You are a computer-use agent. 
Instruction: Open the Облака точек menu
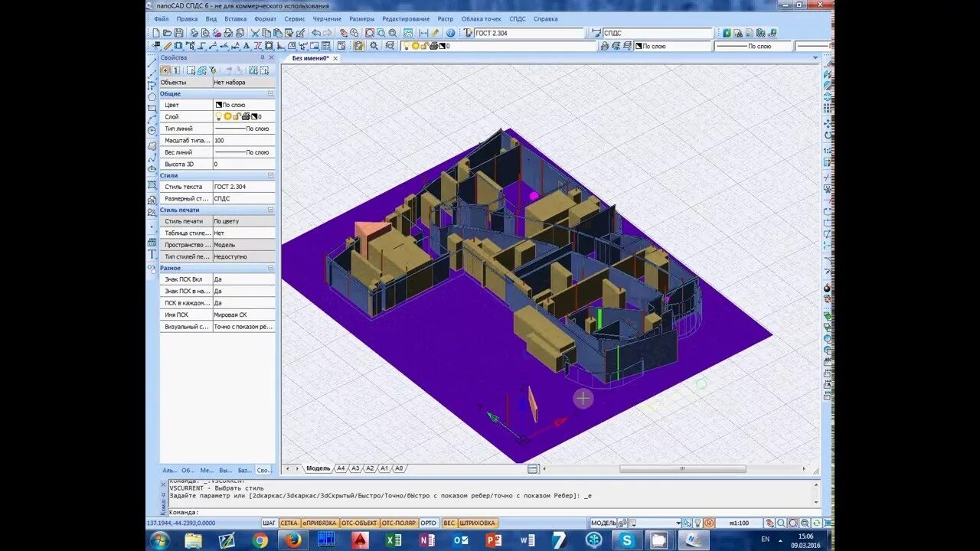pos(481,18)
